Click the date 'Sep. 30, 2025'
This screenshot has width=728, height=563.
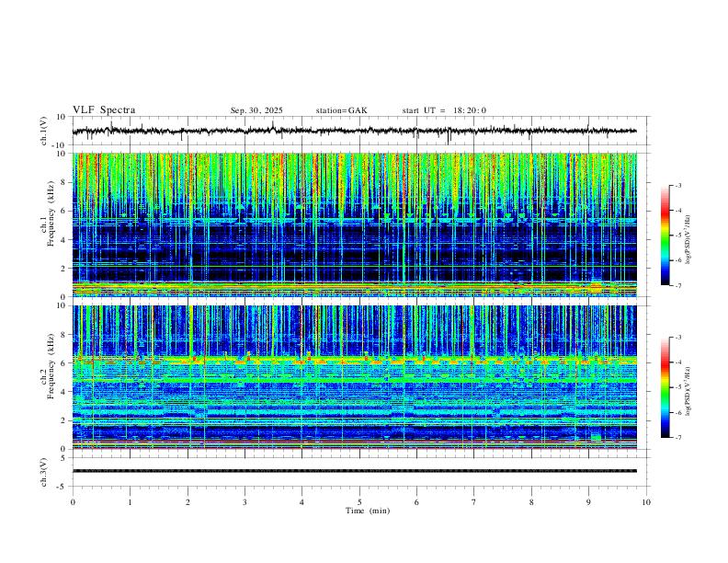click(x=256, y=110)
